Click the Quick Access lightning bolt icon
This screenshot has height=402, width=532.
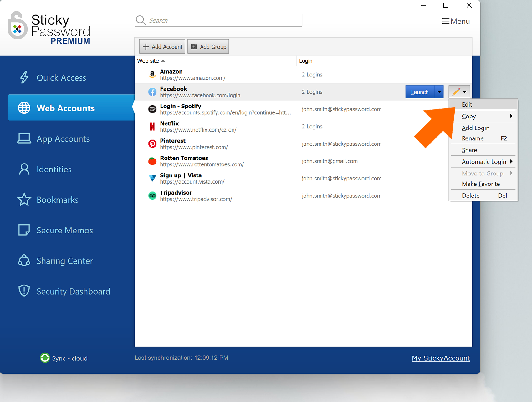tap(24, 77)
